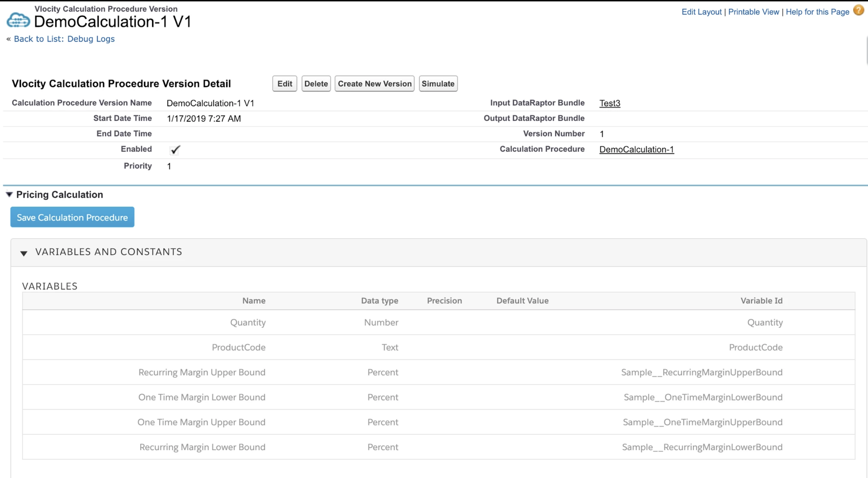Toggle the Enabled checkmark field
The height and width of the screenshot is (478, 868).
coord(175,150)
